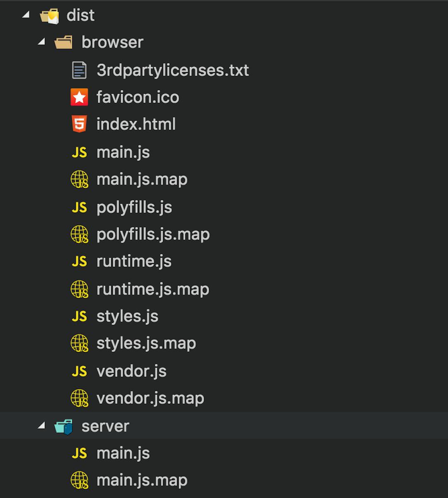Click the server folder icon
This screenshot has width=448, height=498.
click(x=63, y=426)
